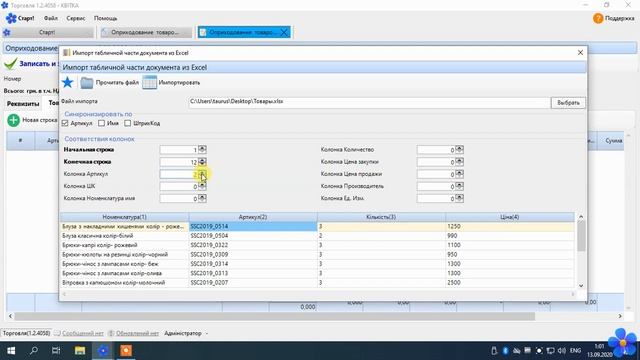
Task: Open Windows taskbar search
Action: click(x=34, y=351)
